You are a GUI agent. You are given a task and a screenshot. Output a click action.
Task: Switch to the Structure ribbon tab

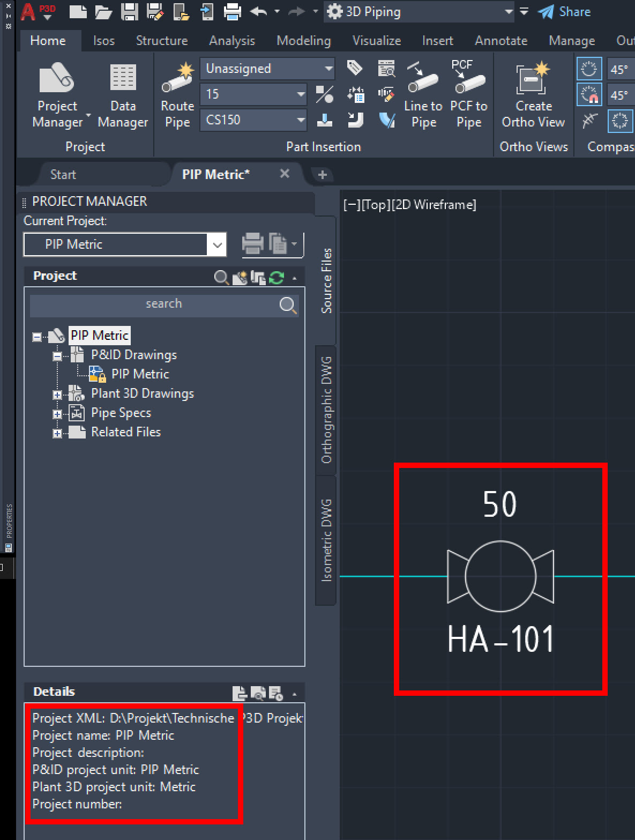click(161, 41)
